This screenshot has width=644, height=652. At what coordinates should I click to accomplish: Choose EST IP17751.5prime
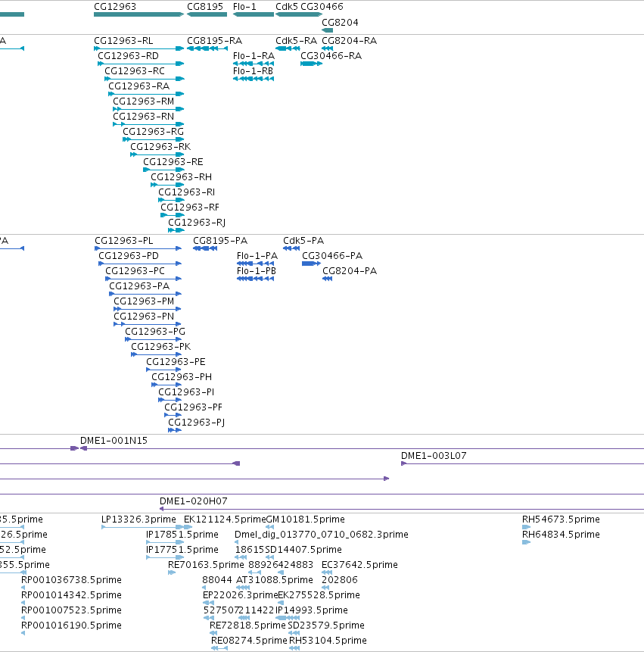point(182,550)
